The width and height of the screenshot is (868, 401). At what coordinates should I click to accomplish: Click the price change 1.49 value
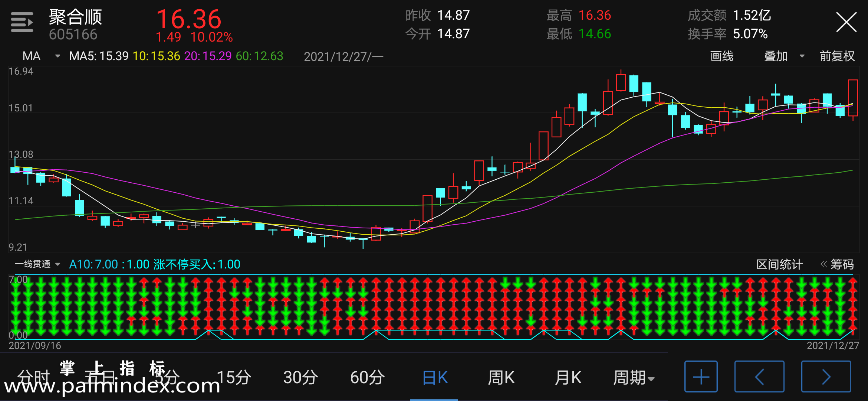click(168, 37)
